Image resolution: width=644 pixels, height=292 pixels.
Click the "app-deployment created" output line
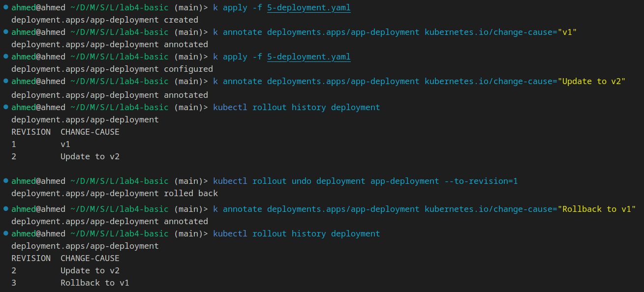(x=105, y=20)
